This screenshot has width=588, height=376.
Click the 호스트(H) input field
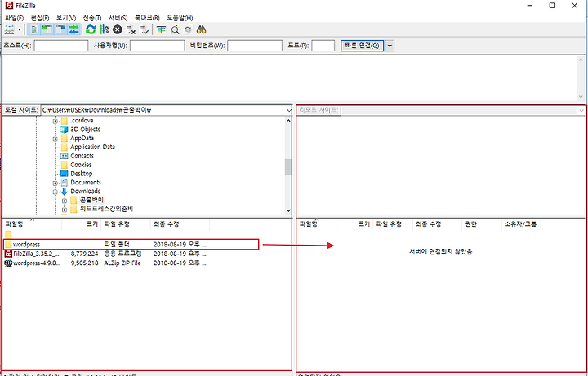(60, 46)
